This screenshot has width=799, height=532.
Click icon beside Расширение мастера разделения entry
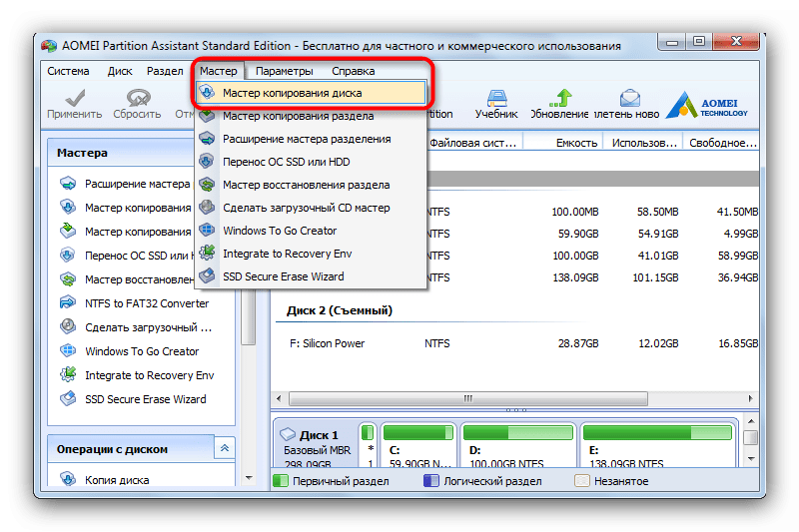tap(207, 139)
